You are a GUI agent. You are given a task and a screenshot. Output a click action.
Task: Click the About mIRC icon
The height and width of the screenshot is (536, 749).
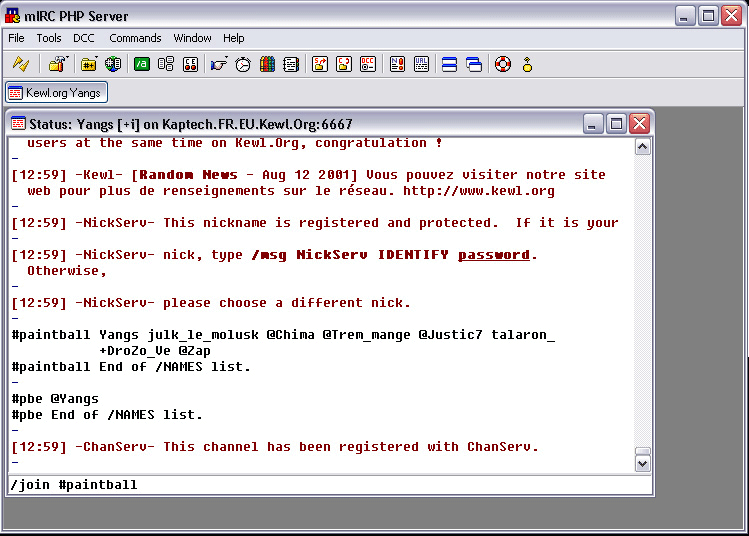click(527, 64)
